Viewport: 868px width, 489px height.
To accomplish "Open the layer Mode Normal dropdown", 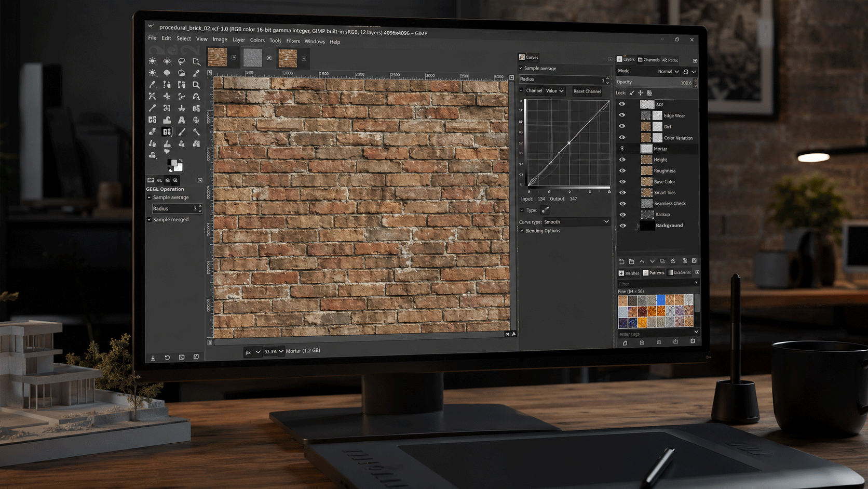I will pyautogui.click(x=668, y=71).
